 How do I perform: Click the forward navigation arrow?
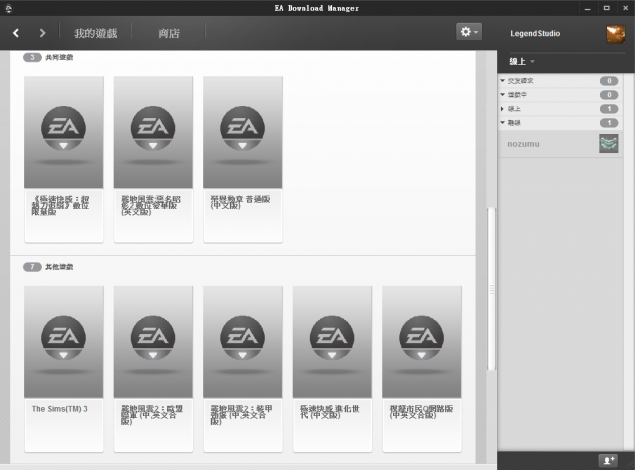coord(42,34)
